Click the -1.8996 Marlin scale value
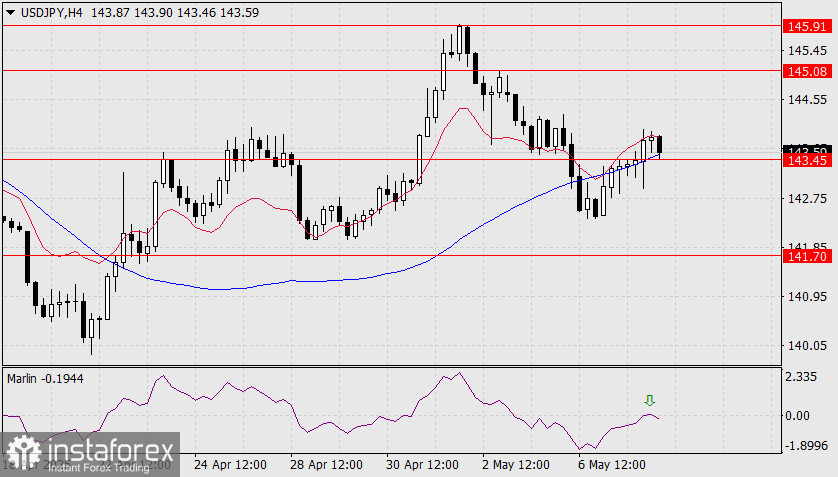This screenshot has height=477, width=838. coord(804,445)
